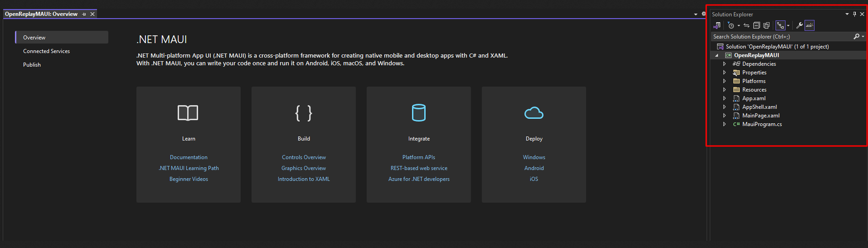Expand the MainPage.xaml node
868x248 pixels.
(724, 116)
